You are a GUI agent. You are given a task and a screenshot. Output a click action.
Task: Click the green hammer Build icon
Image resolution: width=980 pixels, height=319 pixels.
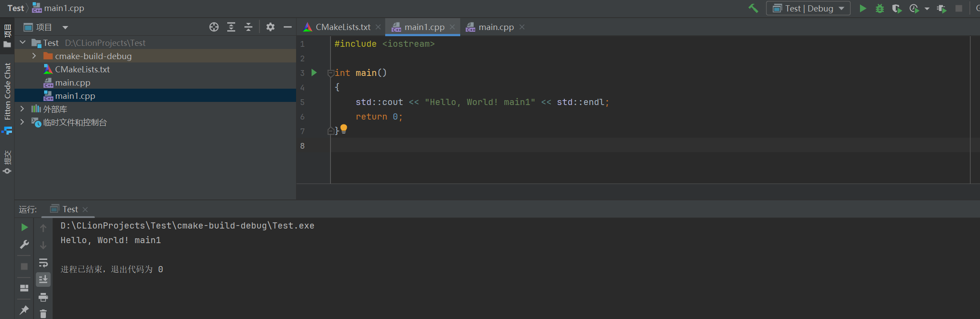(753, 8)
